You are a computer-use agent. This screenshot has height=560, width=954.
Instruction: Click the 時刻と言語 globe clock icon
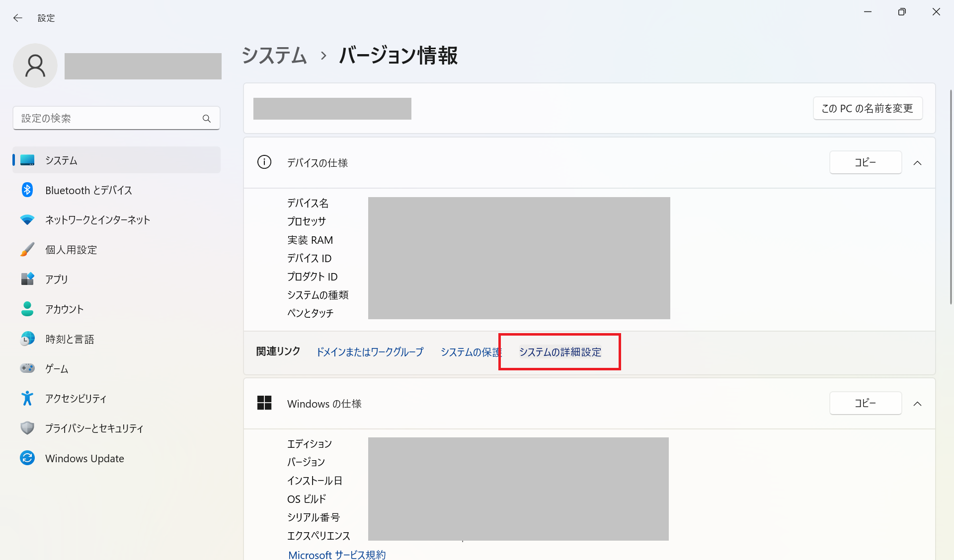(x=27, y=339)
